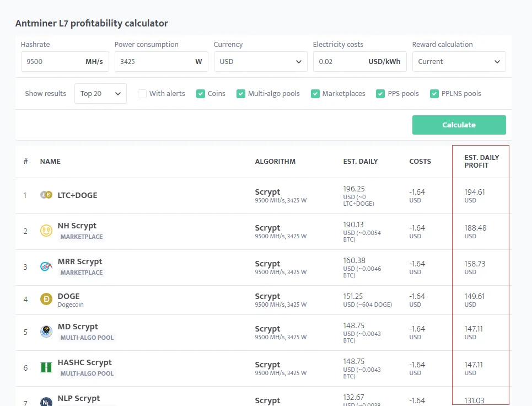Open the Currency USD dropdown
The height and width of the screenshot is (406, 532).
[x=260, y=62]
